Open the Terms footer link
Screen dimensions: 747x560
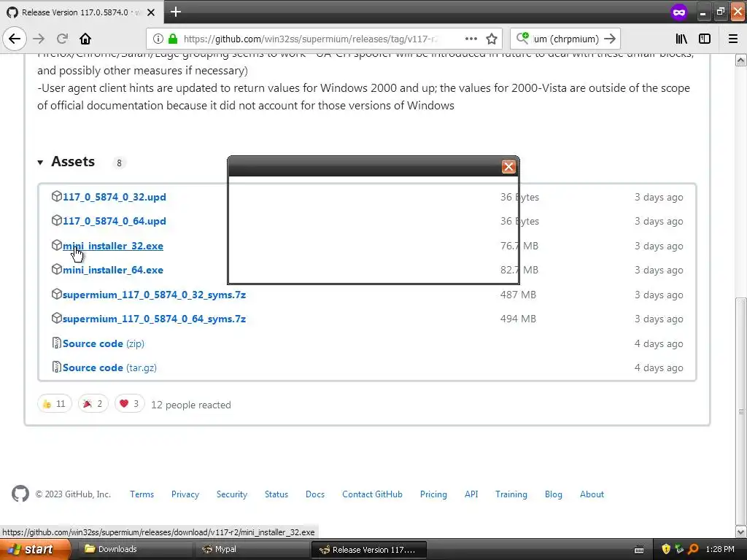click(142, 494)
